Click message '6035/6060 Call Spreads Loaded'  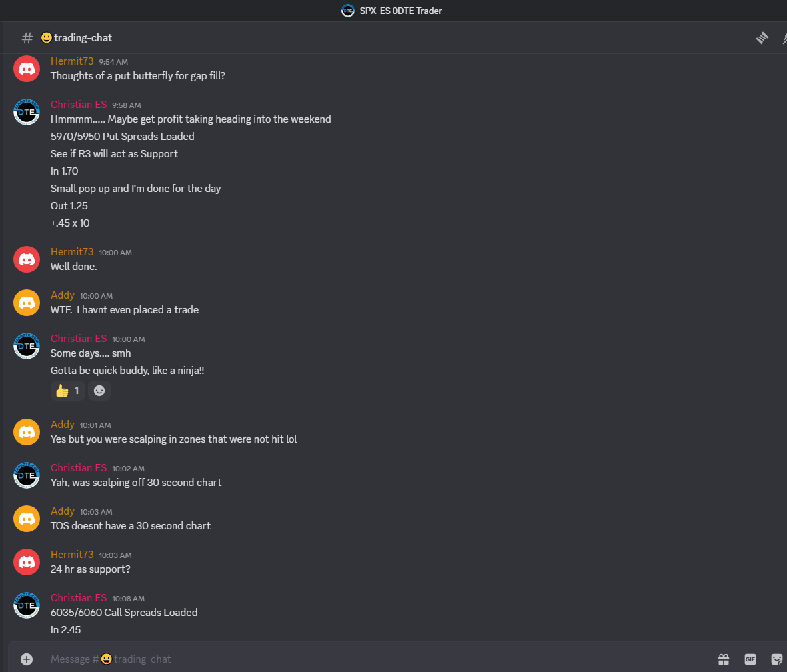[124, 612]
